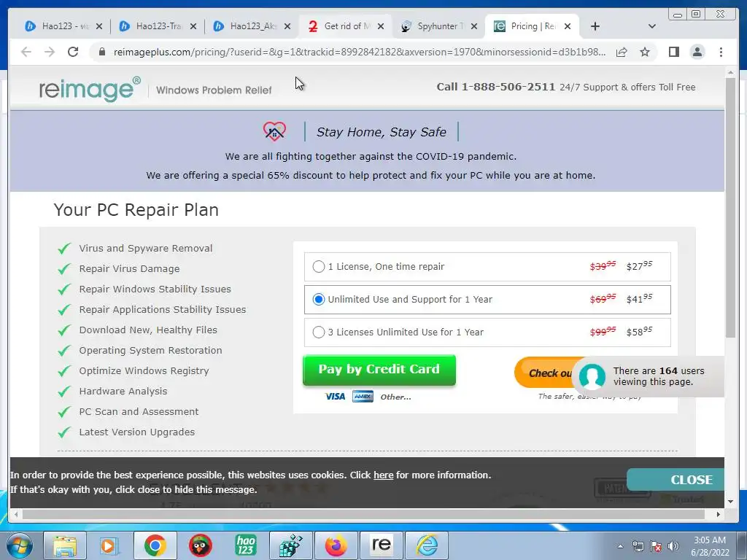Click the scroll down arrow
Viewport: 747px width, 560px height.
(730, 502)
